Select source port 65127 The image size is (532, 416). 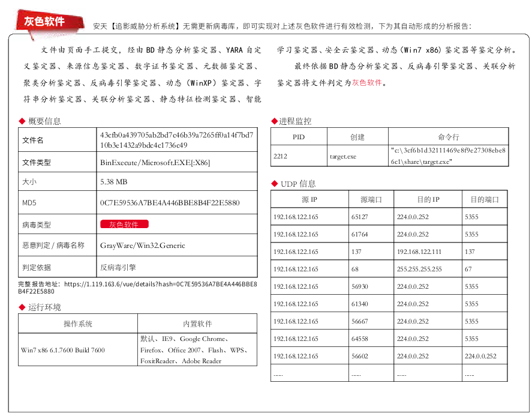point(360,217)
